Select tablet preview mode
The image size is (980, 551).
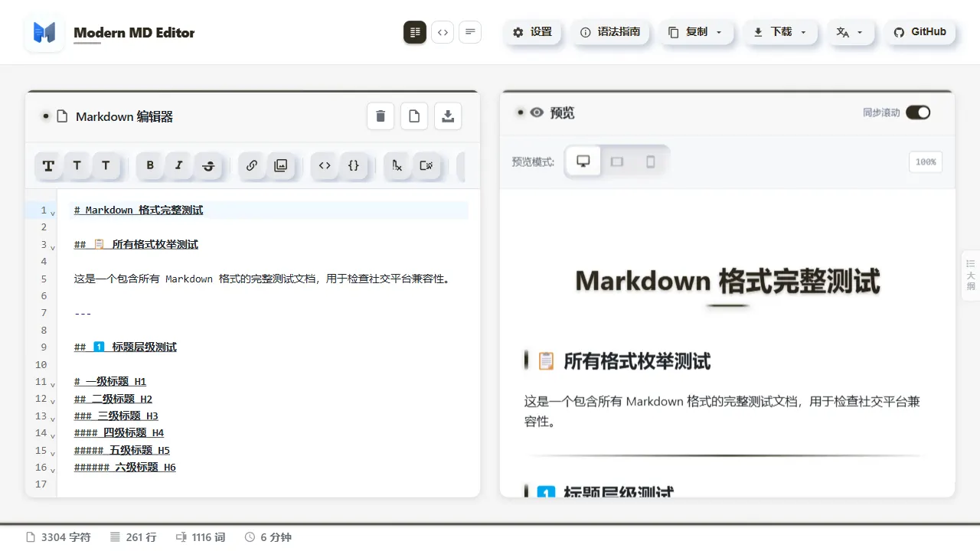click(x=617, y=161)
